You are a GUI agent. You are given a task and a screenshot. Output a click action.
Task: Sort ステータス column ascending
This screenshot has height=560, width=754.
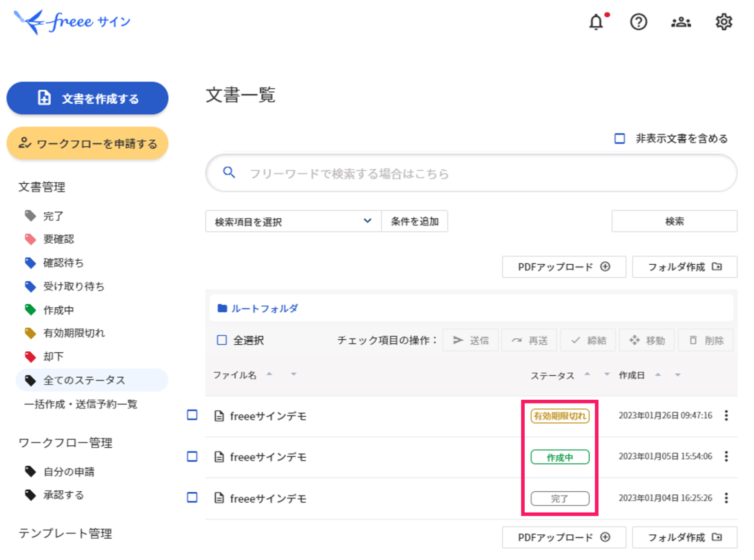coord(587,374)
